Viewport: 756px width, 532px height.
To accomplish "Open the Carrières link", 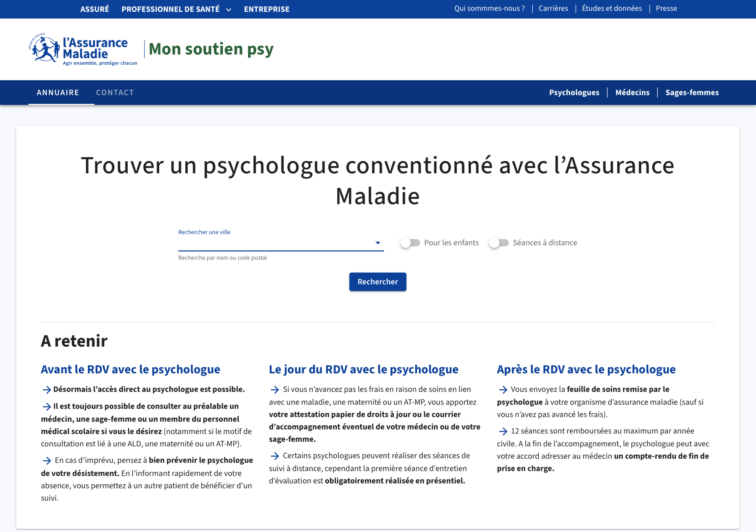I will (553, 8).
